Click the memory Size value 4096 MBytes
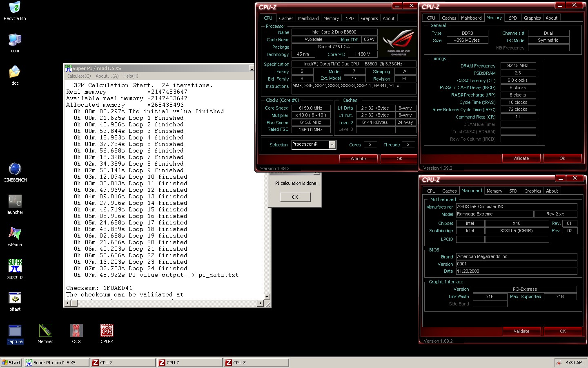Viewport: 588px width, 368px height. coord(467,40)
